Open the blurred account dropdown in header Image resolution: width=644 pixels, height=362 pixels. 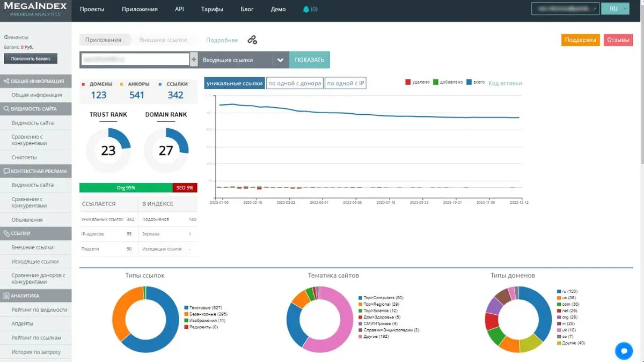[x=566, y=9]
